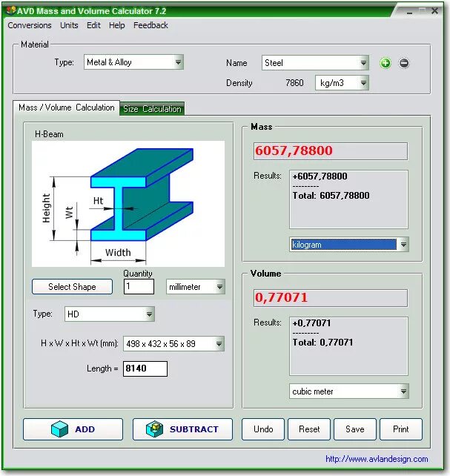This screenshot has height=476, width=450.
Task: Click the Reset button
Action: click(x=309, y=429)
